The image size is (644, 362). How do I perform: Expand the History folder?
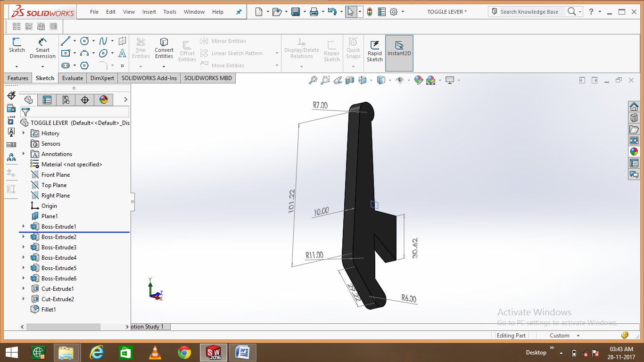[x=24, y=133]
